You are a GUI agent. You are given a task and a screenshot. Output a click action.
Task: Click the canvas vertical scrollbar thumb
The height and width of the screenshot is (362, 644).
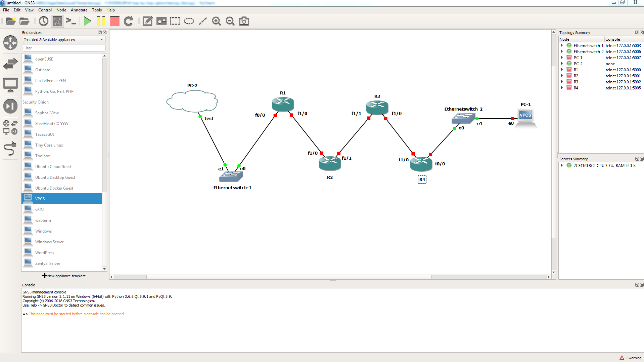(x=554, y=152)
